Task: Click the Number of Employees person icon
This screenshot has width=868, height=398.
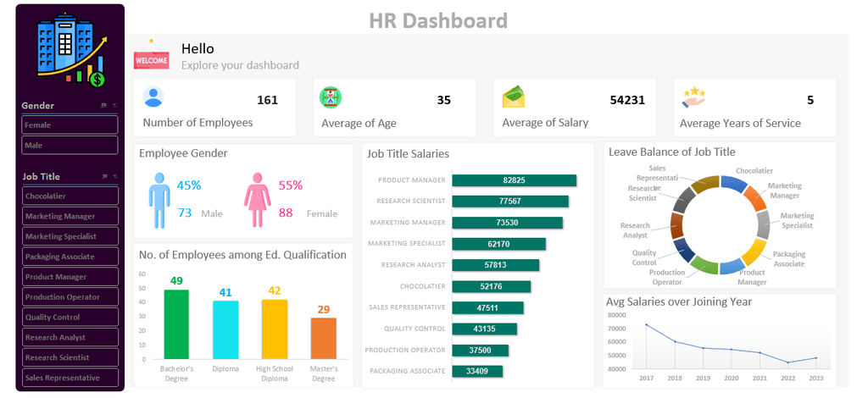Action: click(153, 97)
